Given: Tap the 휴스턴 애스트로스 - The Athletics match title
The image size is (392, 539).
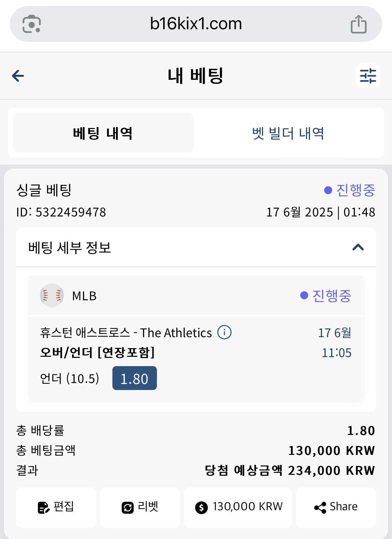Looking at the screenshot, I should point(126,333).
